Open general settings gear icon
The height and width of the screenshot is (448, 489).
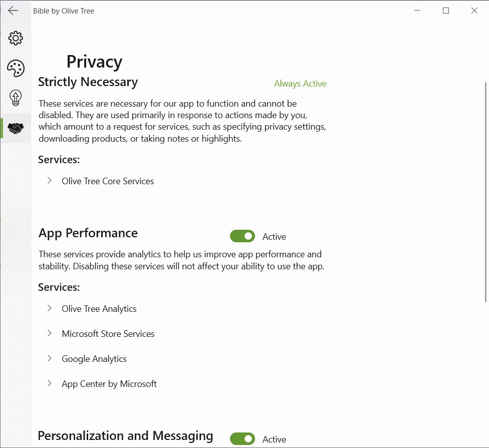coord(16,38)
